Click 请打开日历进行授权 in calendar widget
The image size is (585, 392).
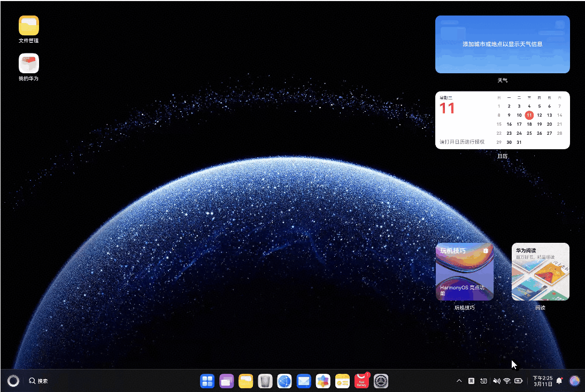[x=462, y=142]
